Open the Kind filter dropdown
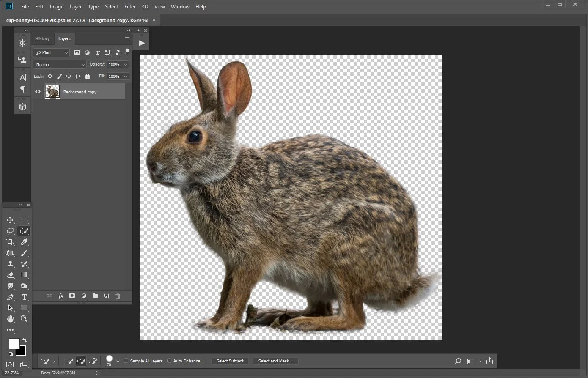Screen dimensions: 588x378 (x=52, y=53)
